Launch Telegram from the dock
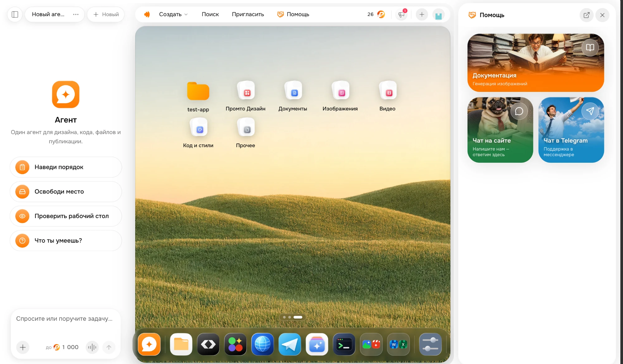This screenshot has height=364, width=623. coord(290,344)
